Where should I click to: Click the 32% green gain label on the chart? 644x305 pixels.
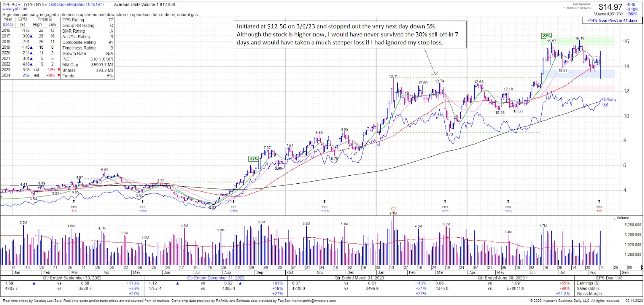pos(254,159)
